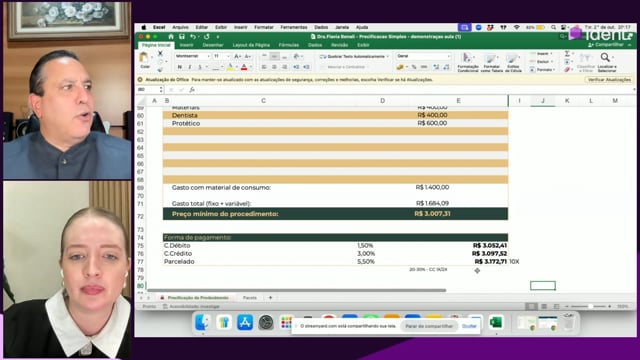This screenshot has height=360, width=640.
Task: Open the font color dropdown arrow
Action: (250, 67)
